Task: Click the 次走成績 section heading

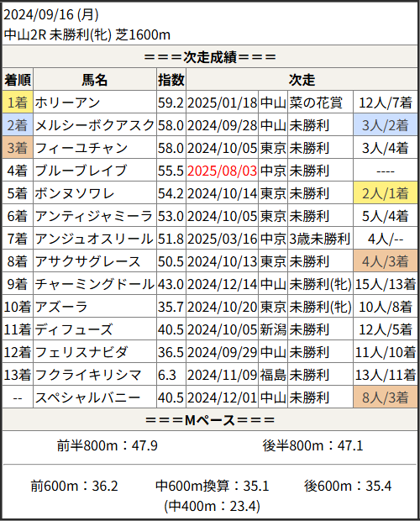Action: click(x=210, y=57)
